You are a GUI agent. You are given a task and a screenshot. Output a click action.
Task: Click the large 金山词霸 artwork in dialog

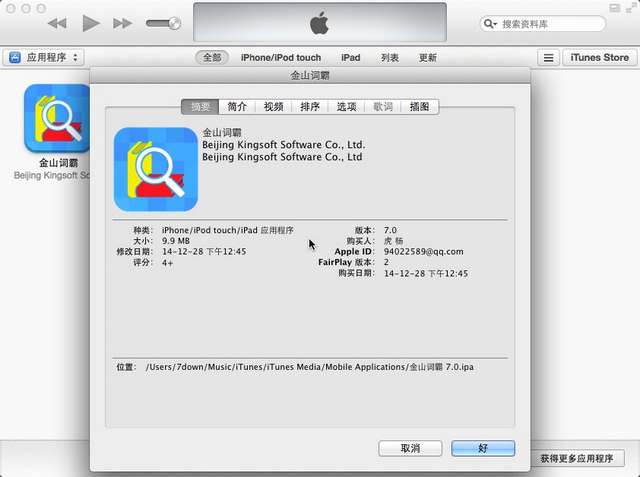pos(156,169)
